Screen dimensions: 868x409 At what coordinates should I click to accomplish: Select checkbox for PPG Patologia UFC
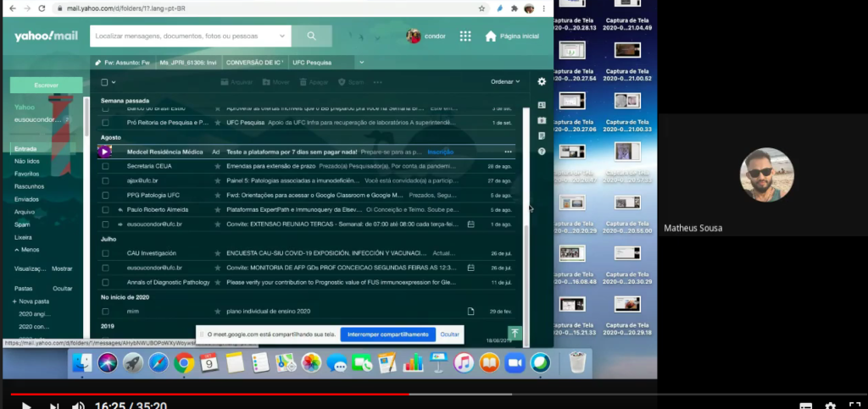105,195
